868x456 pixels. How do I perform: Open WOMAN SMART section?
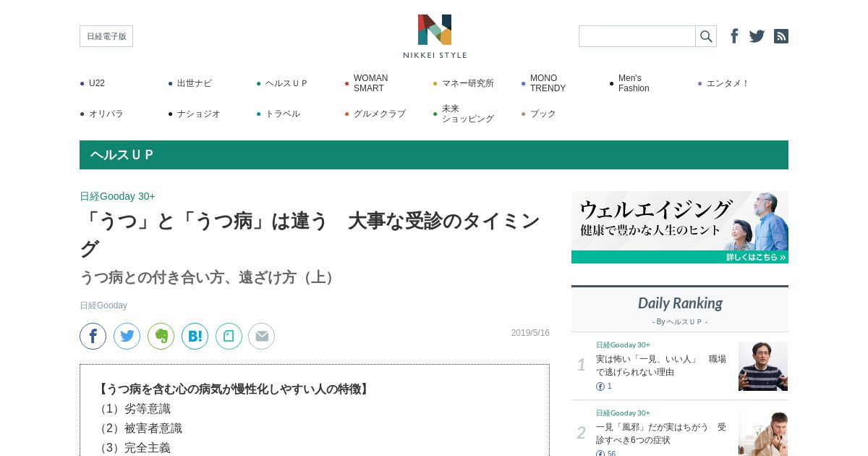[x=370, y=83]
